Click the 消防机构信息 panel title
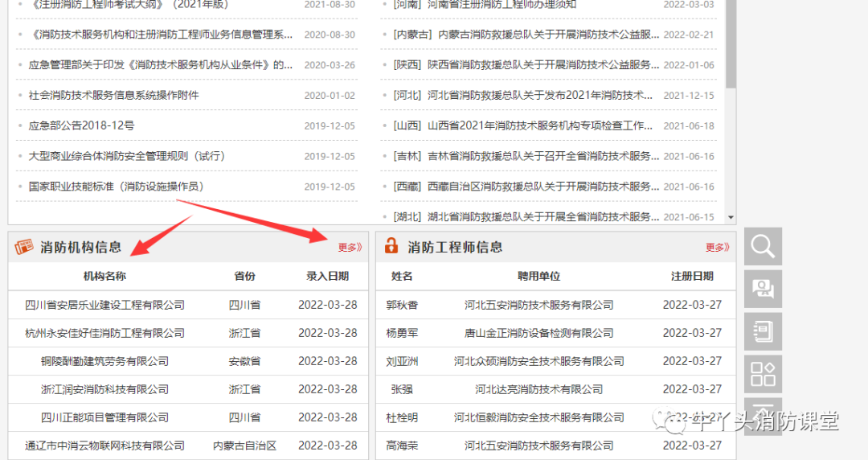Image resolution: width=868 pixels, height=460 pixels. pos(81,247)
